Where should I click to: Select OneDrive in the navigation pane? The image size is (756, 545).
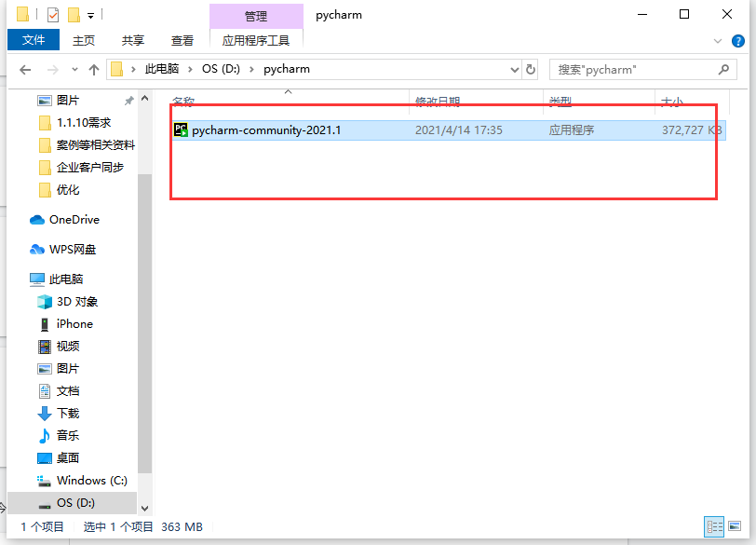pyautogui.click(x=74, y=220)
